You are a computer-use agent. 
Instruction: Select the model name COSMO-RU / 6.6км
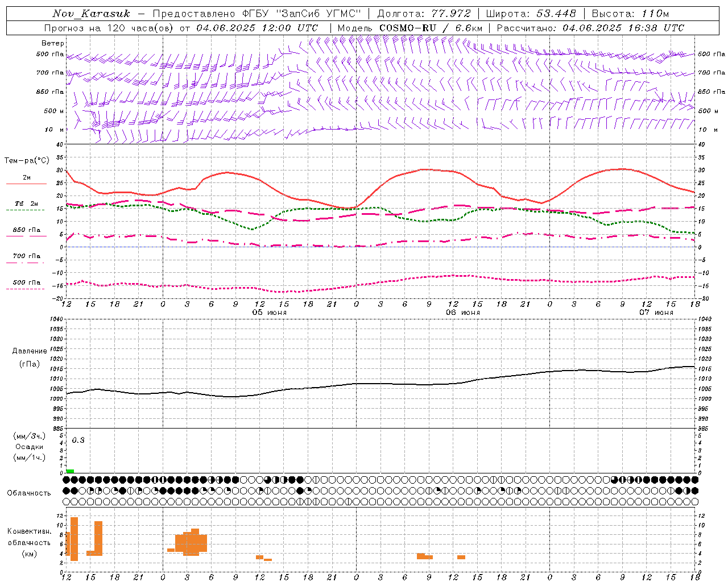431,28
